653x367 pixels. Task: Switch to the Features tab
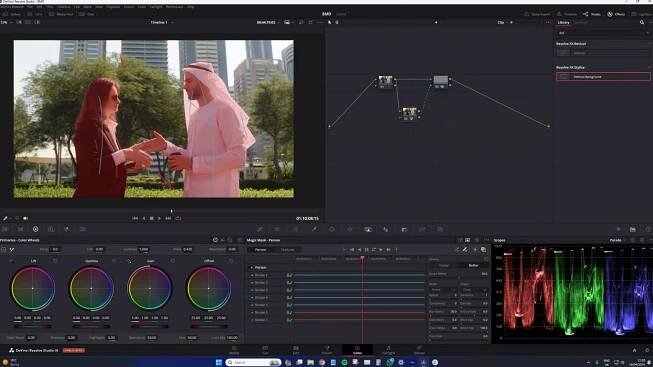[287, 250]
